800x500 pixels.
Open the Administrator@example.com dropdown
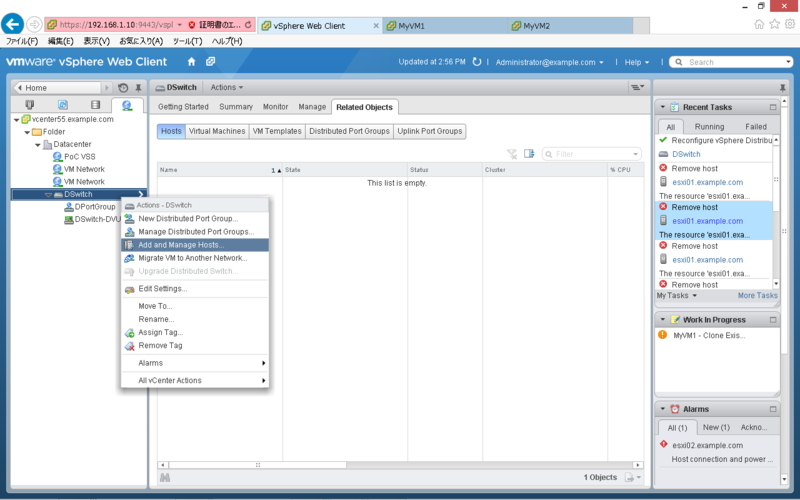[x=549, y=62]
